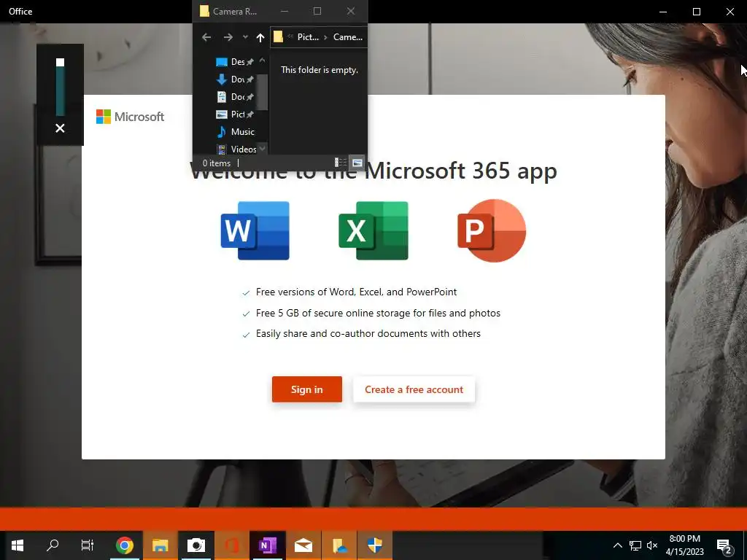Click the Sign in button
This screenshot has width=747, height=560.
tap(307, 389)
